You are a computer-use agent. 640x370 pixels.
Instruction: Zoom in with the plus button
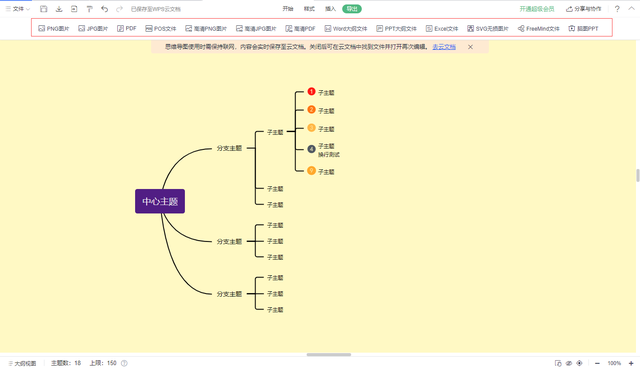click(x=631, y=363)
